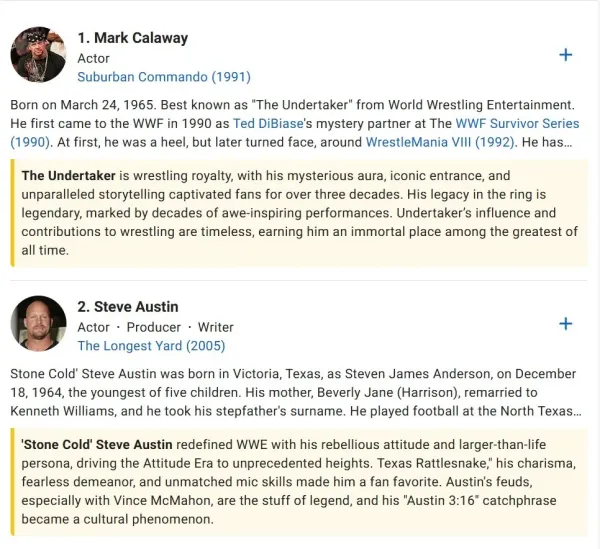The image size is (600, 549).
Task: Select the Producer label under Steve Austin
Action: pos(153,327)
